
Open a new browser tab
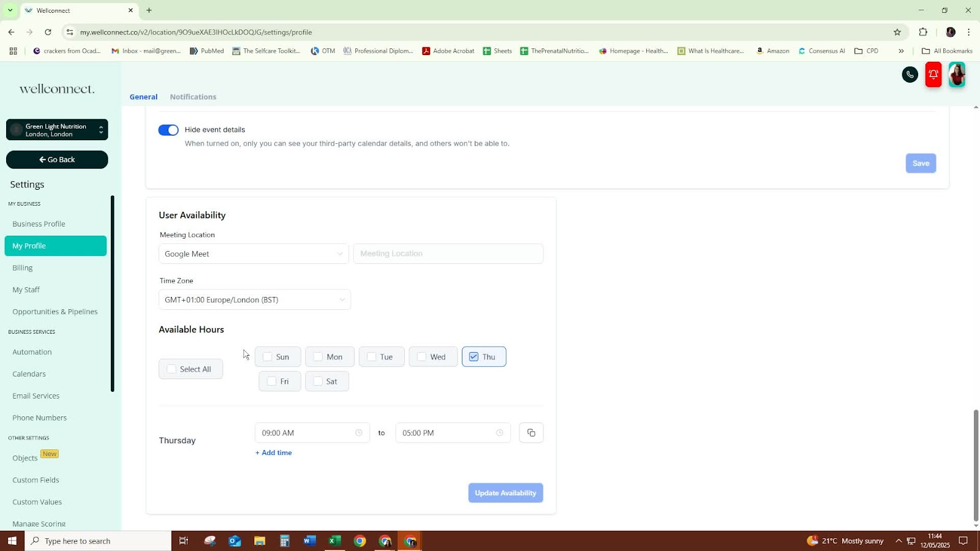(149, 10)
